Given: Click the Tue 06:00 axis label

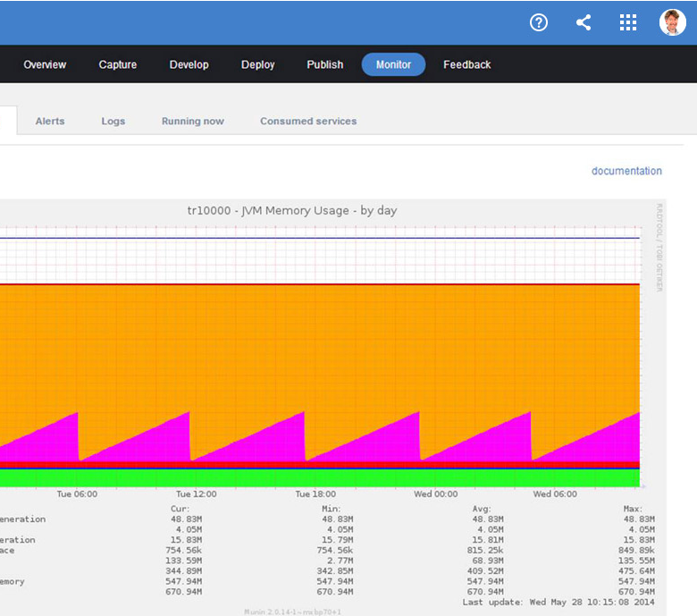Looking at the screenshot, I should [x=77, y=494].
